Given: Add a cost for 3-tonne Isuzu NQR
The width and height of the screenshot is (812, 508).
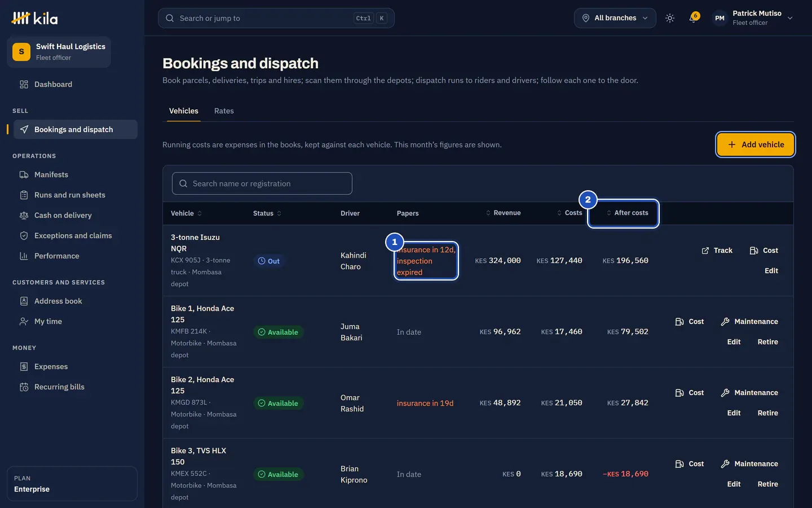Looking at the screenshot, I should pyautogui.click(x=764, y=251).
